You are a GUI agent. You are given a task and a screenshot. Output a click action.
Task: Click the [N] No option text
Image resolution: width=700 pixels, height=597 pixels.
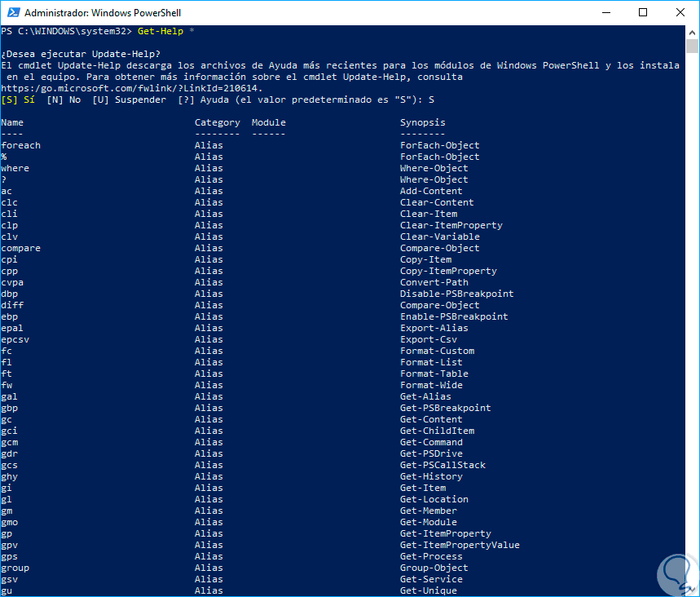click(64, 99)
